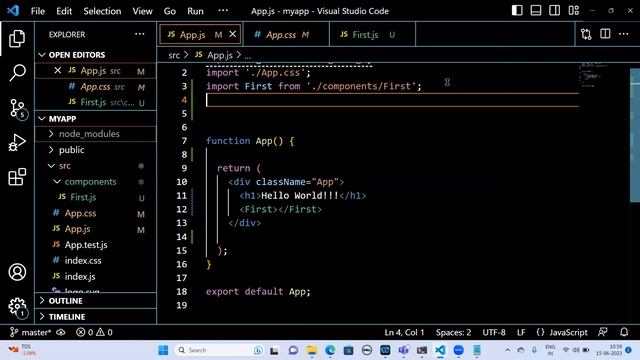Change the UTF-8 encoding setting
Screen dimensions: 640x360
pos(494,332)
